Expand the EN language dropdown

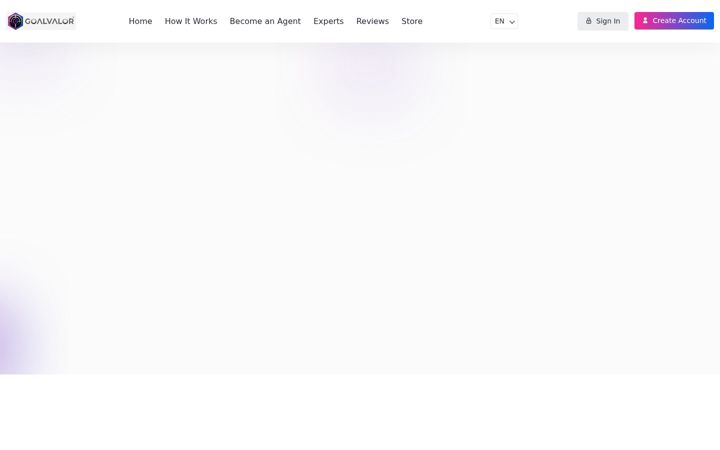click(504, 21)
